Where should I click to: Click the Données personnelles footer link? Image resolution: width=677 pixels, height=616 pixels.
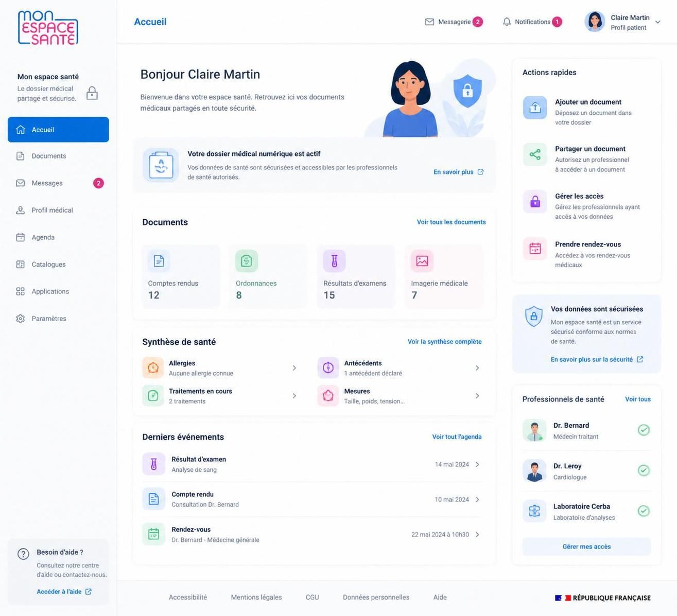(376, 597)
